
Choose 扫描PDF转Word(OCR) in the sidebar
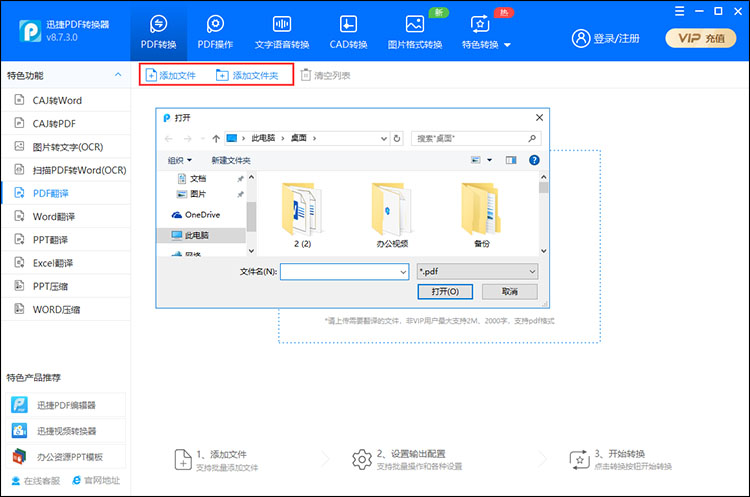[66, 170]
